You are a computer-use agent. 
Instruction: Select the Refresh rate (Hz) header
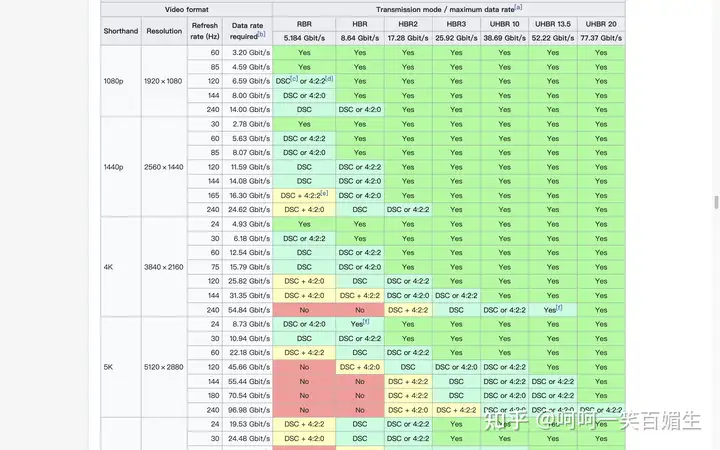[x=204, y=30]
